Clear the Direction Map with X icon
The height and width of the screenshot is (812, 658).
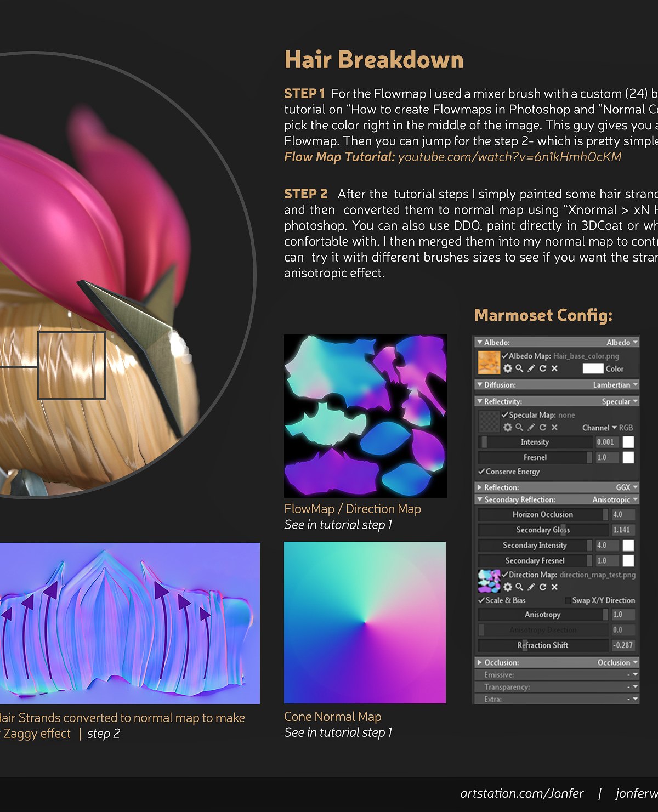554,587
